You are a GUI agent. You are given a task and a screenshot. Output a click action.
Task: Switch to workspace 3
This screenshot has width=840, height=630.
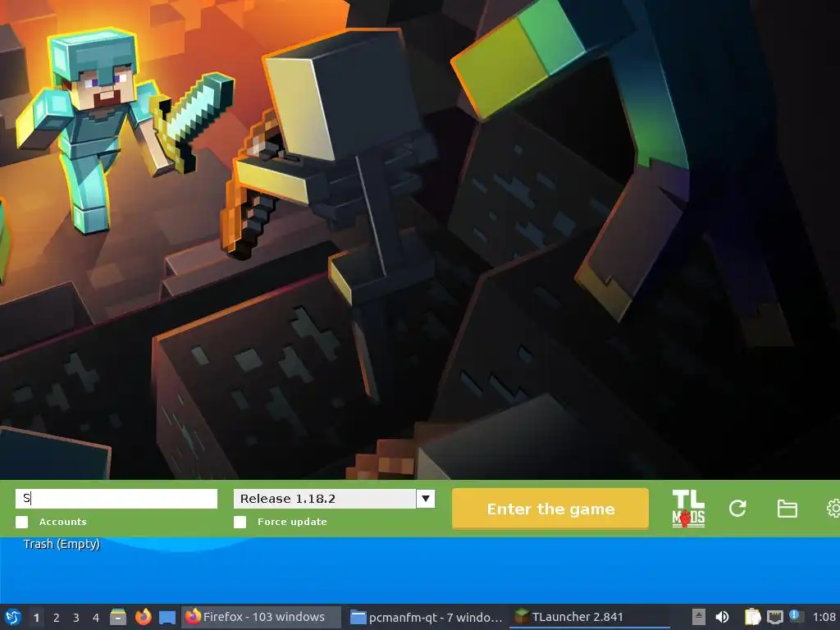pos(76,618)
